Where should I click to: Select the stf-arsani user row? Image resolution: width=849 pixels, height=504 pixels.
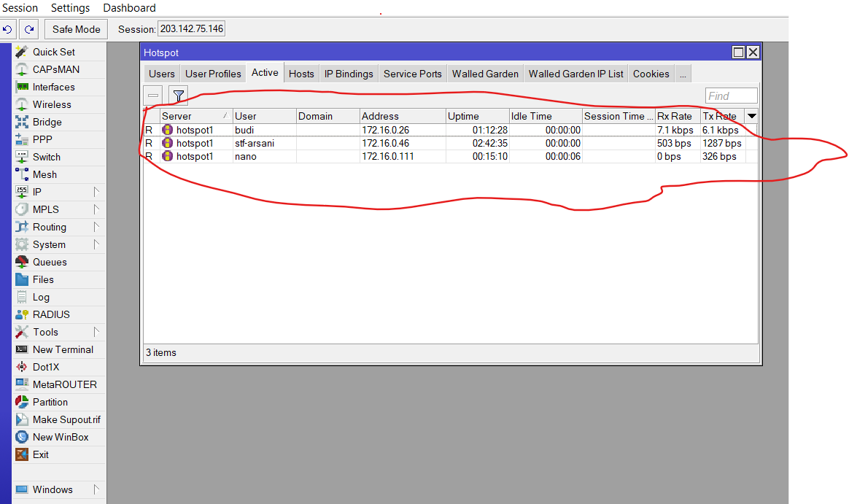click(449, 144)
